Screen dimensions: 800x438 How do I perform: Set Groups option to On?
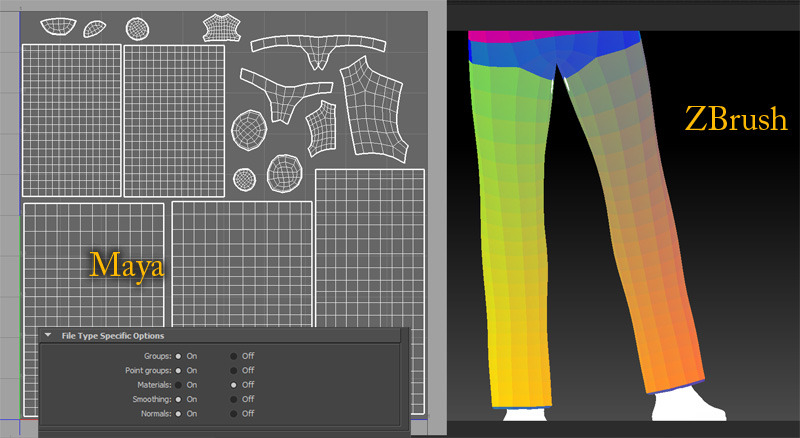click(x=178, y=356)
